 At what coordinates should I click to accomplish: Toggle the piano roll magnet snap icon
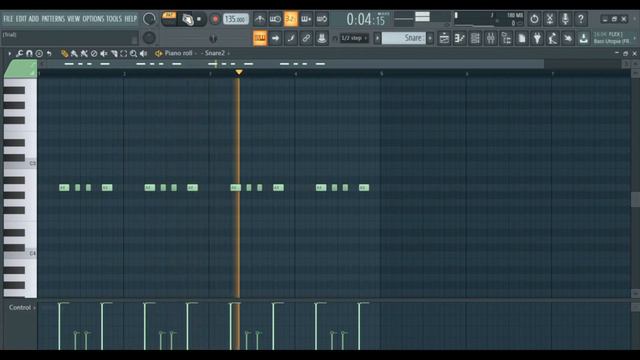[x=29, y=53]
